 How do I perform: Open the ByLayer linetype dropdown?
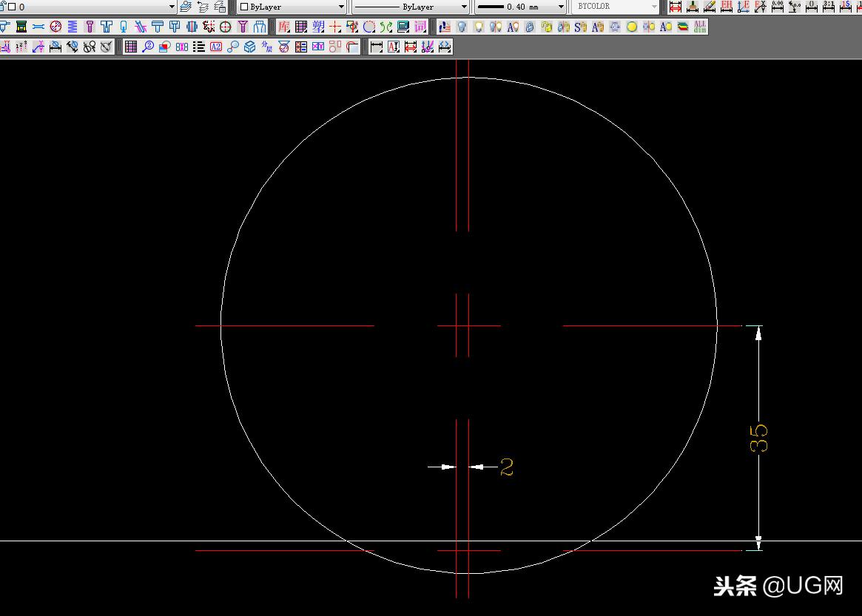coord(464,7)
